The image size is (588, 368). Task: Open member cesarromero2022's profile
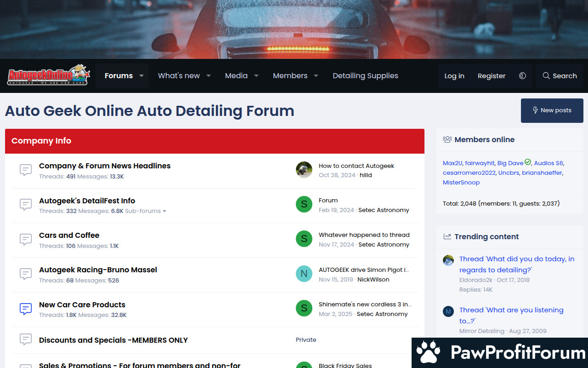tap(469, 172)
